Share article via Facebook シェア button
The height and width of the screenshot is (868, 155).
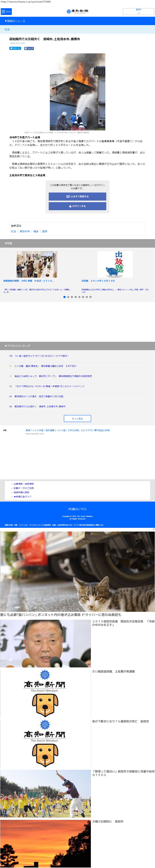(29, 48)
